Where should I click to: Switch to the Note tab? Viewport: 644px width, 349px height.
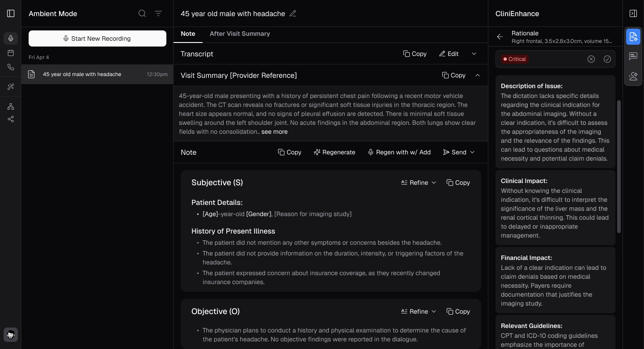188,34
